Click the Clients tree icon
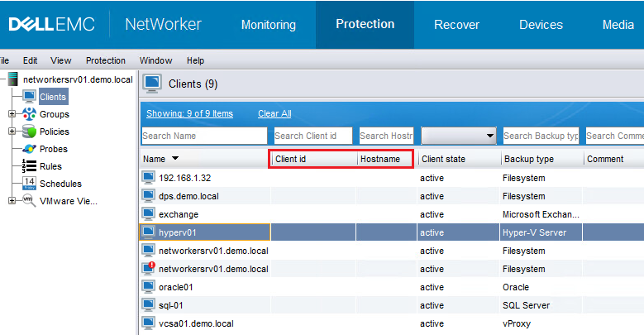 click(x=30, y=97)
